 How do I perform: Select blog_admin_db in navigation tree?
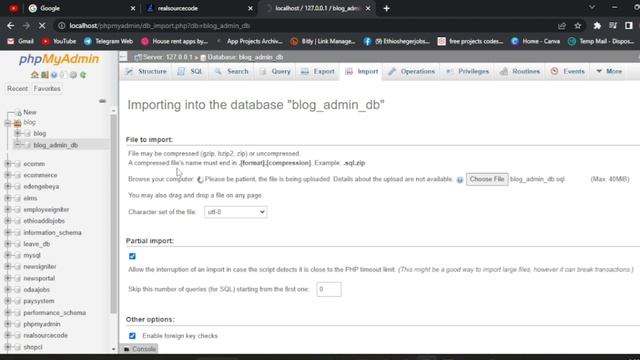click(56, 145)
